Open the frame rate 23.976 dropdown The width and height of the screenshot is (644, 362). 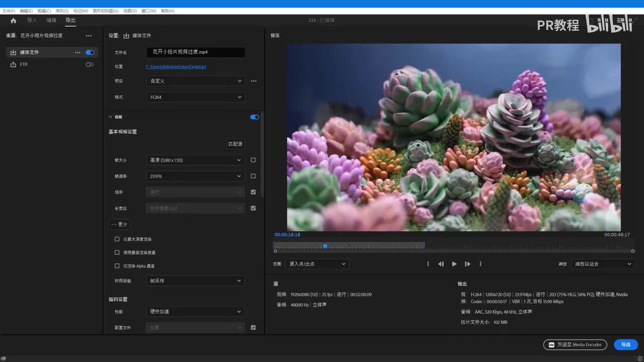tap(195, 176)
